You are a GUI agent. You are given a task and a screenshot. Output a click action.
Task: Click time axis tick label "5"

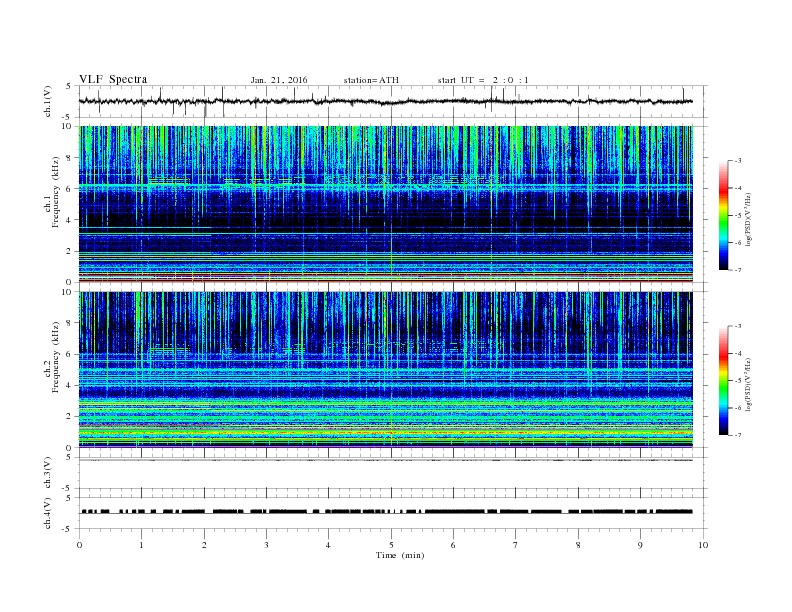tap(391, 545)
